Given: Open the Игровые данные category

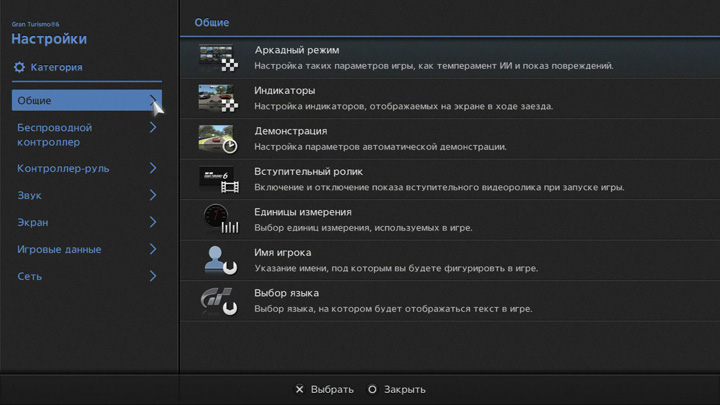Looking at the screenshot, I should point(59,249).
